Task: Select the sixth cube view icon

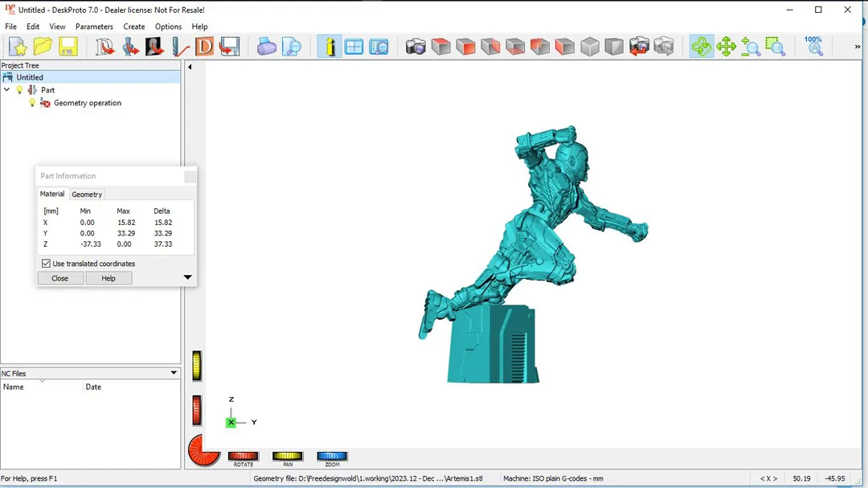Action: 565,47
